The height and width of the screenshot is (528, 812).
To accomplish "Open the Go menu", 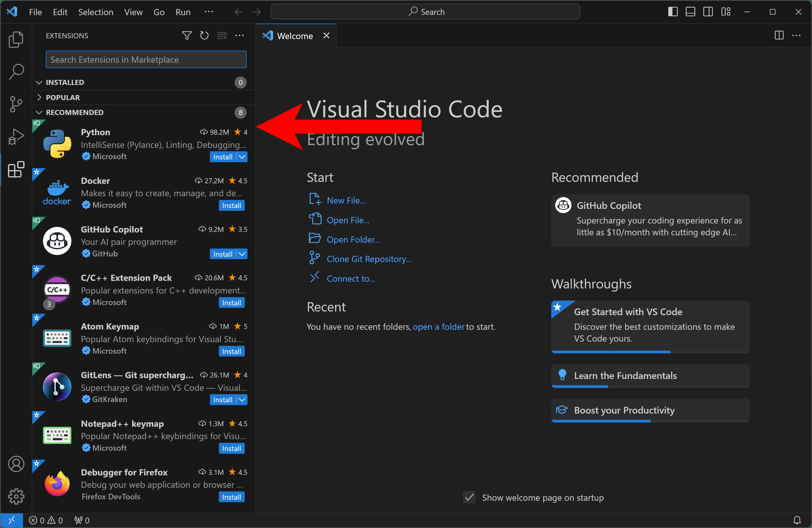I will [159, 12].
